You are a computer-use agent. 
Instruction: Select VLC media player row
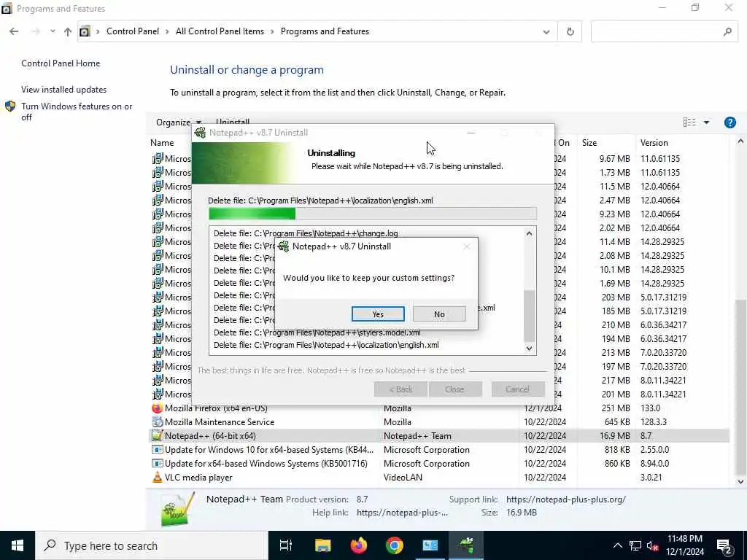tap(438, 477)
